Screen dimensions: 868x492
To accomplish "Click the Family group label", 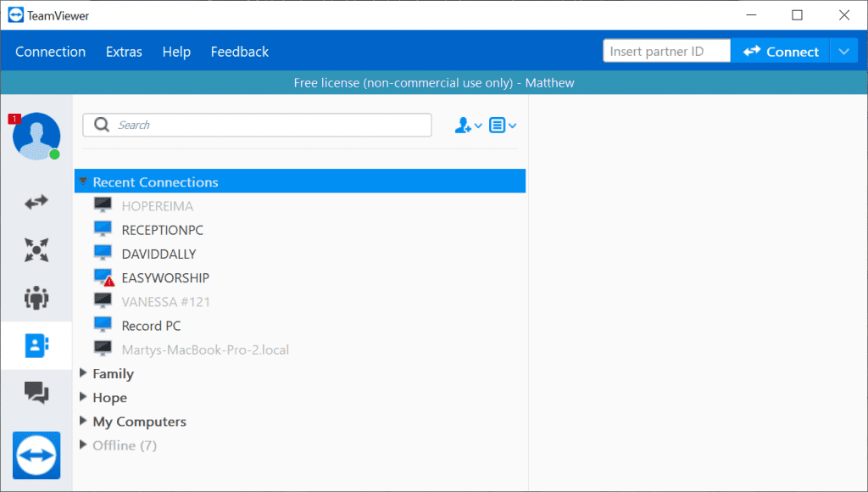I will tap(114, 374).
